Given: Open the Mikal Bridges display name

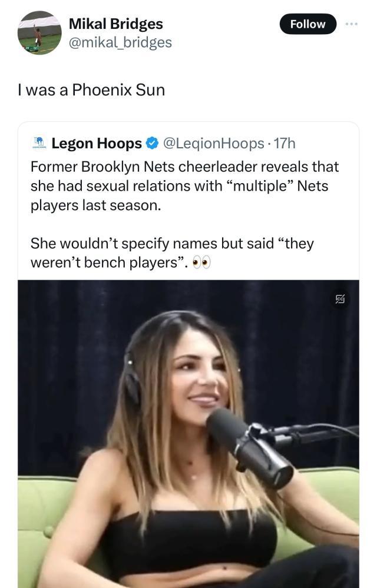Looking at the screenshot, I should click(116, 24).
